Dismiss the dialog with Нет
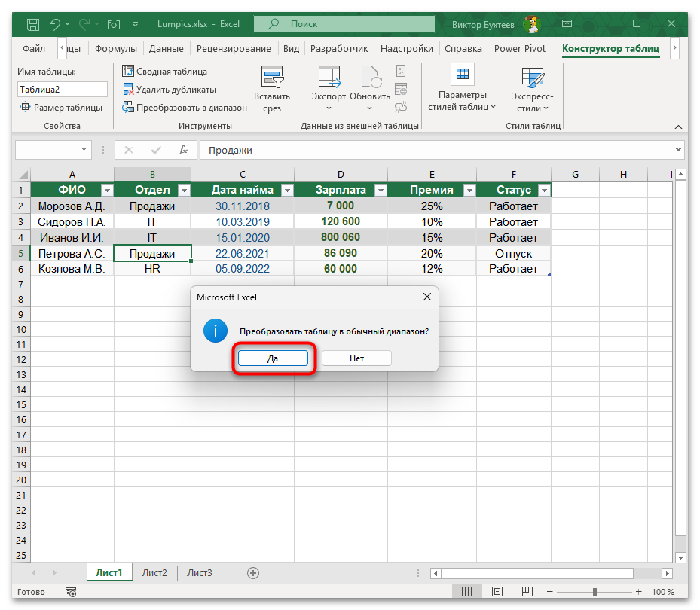 [x=356, y=358]
